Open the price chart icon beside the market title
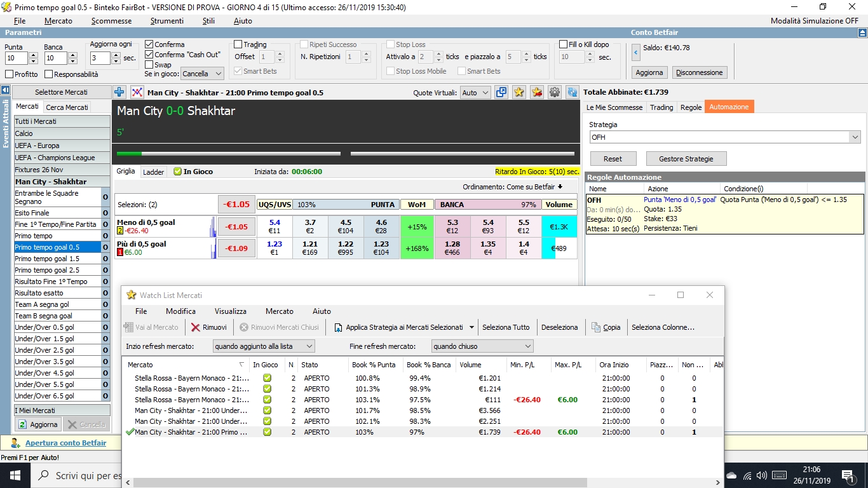Screen dimensions: 868x488 (x=137, y=92)
